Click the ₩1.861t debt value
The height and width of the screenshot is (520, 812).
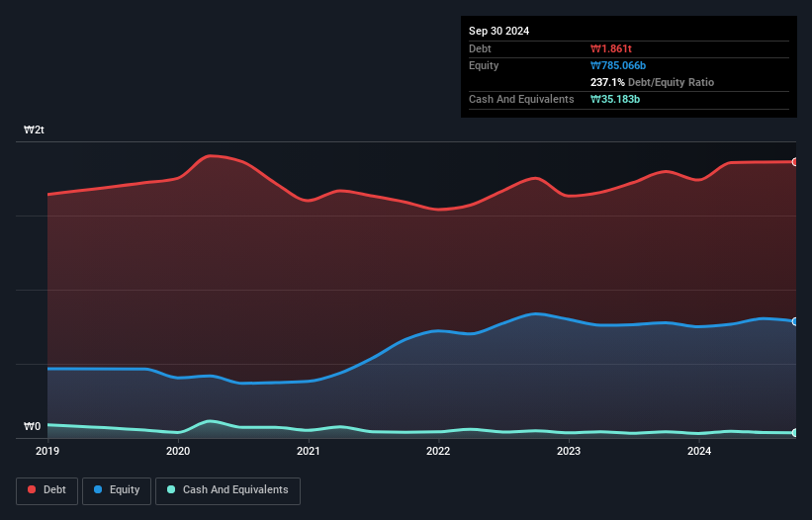click(611, 48)
